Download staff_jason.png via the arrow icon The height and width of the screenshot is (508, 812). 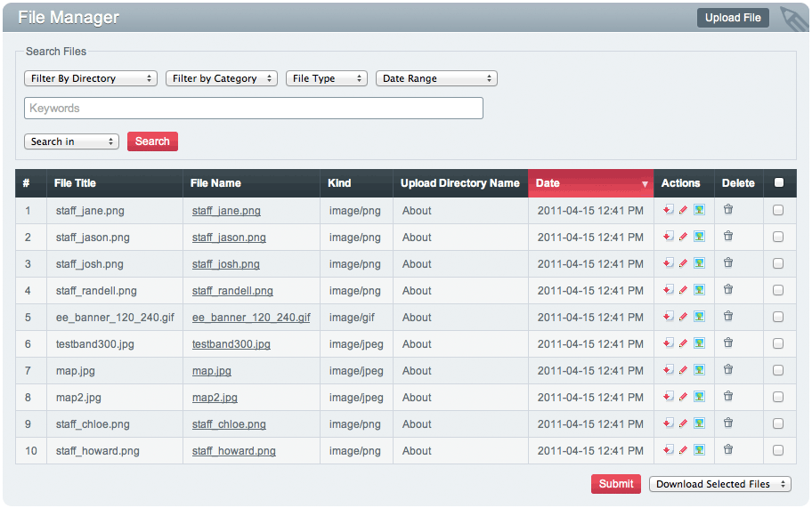pos(668,237)
